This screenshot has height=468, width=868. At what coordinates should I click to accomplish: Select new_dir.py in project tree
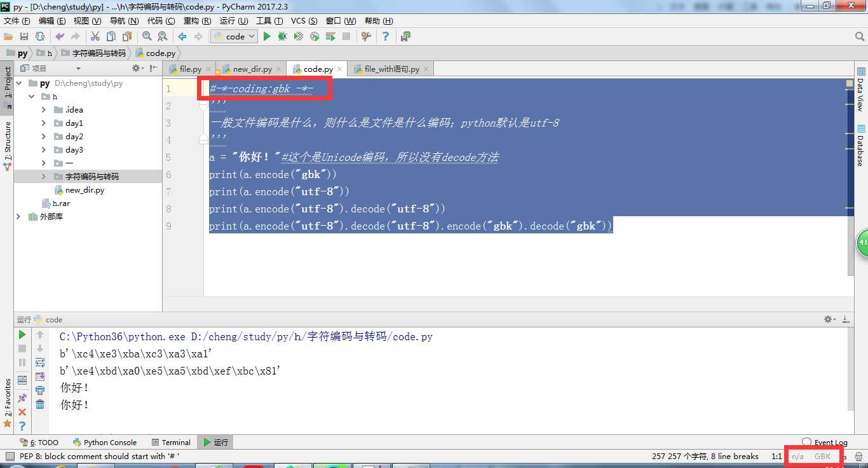(85, 190)
